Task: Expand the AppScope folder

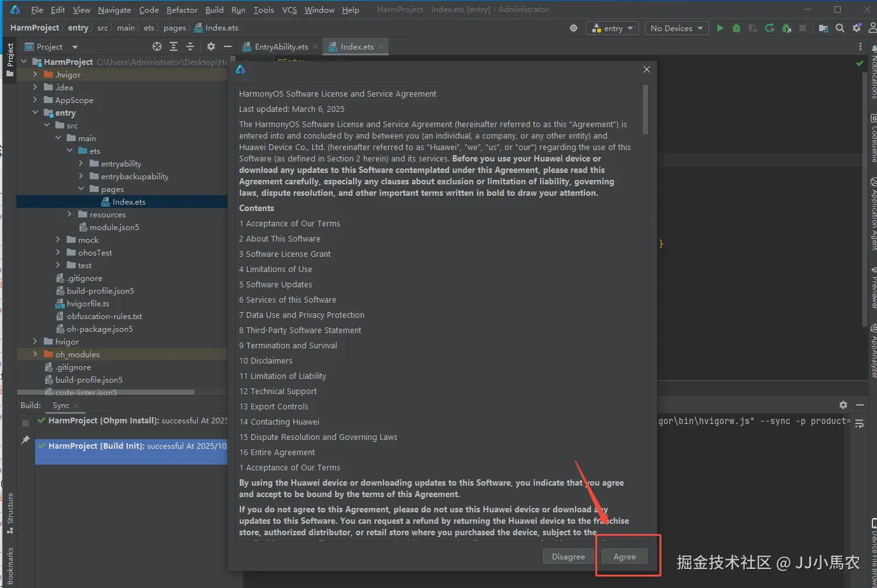Action: point(35,100)
